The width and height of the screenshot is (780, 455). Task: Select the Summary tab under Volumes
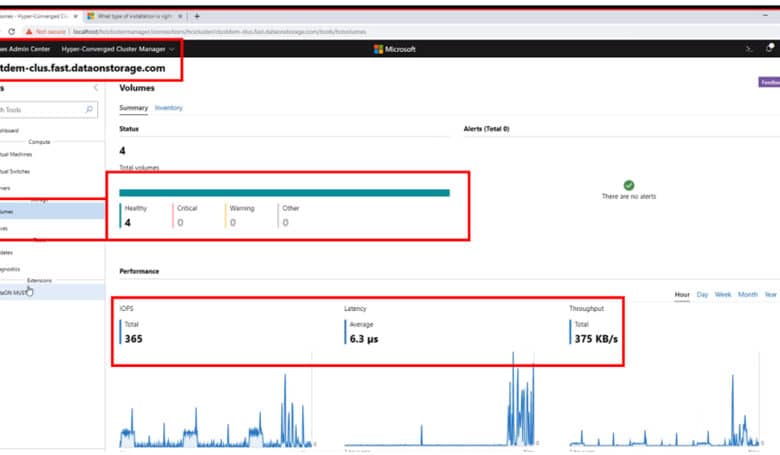pos(133,108)
